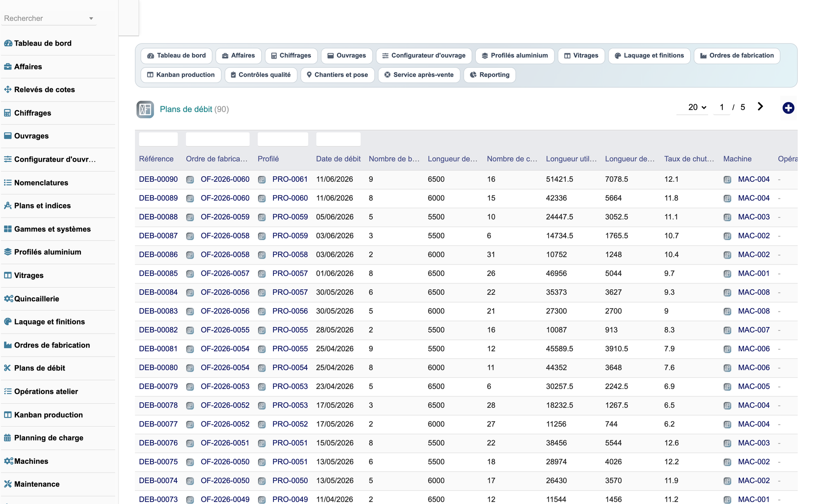Open the Reporting tab
This screenshot has width=815, height=504.
(490, 75)
